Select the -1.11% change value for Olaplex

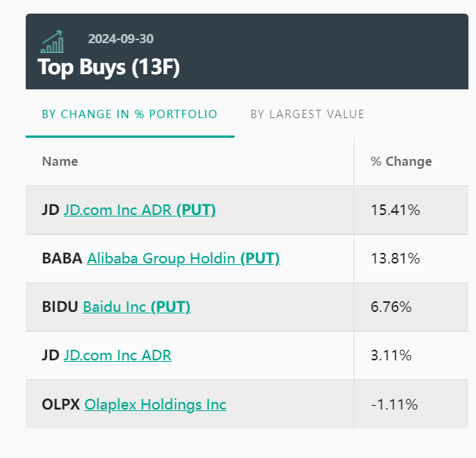point(394,404)
